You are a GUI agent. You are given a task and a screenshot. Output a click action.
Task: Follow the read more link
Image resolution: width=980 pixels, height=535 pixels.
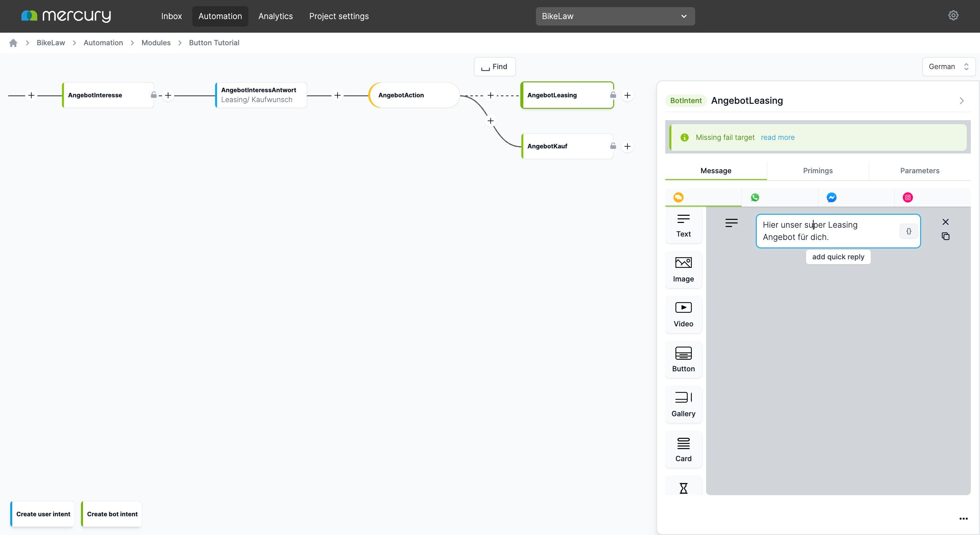tap(778, 137)
